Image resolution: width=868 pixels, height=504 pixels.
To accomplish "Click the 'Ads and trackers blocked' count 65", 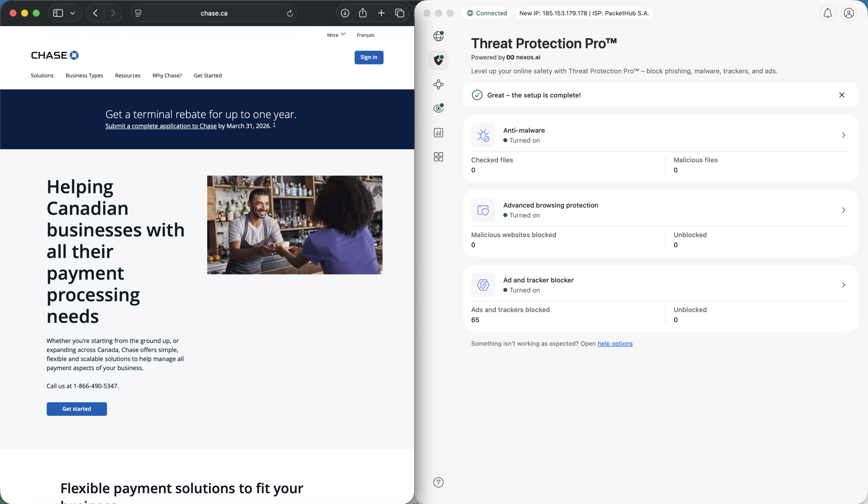I will pos(475,320).
